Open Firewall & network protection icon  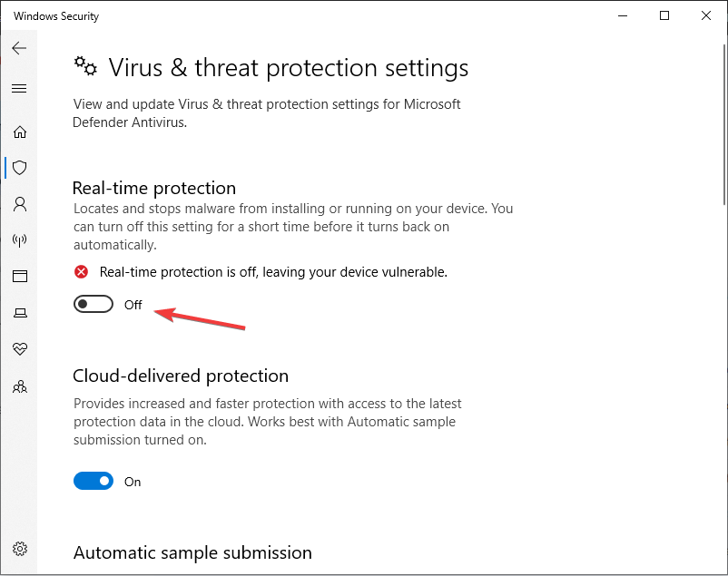click(19, 240)
